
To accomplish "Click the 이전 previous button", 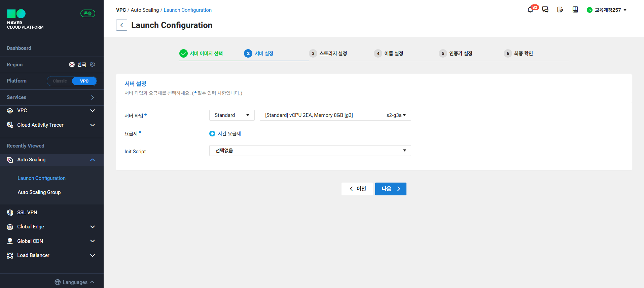I will click(357, 189).
